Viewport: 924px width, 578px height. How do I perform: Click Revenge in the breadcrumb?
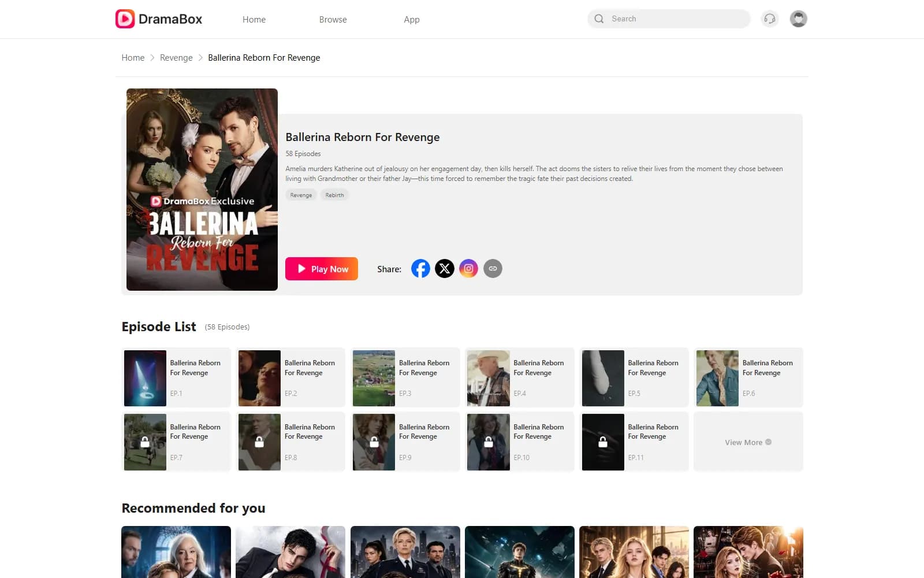tap(176, 58)
